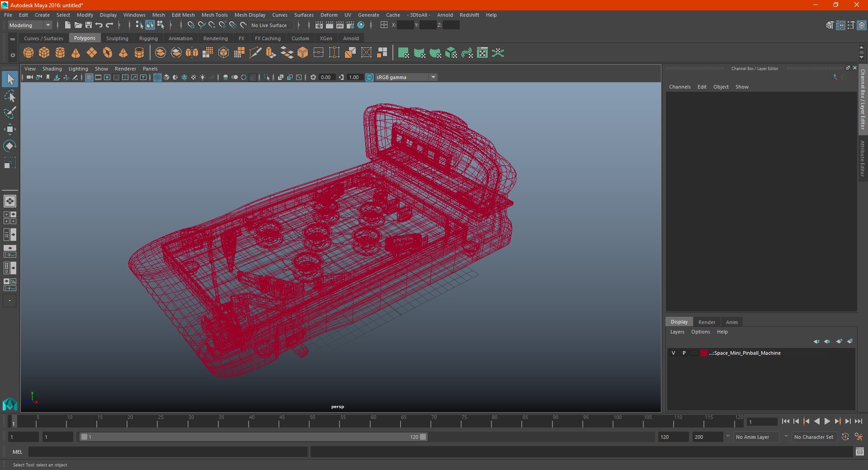The width and height of the screenshot is (868, 470).
Task: Select the Multi-Cut knife tool icon
Action: 255,53
